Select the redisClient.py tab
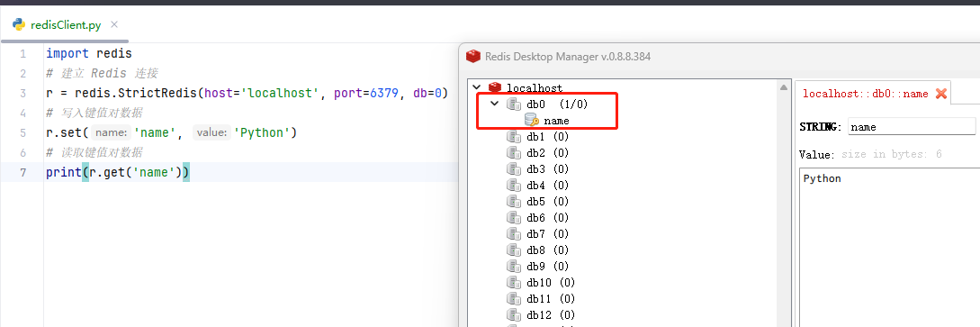This screenshot has width=980, height=327. tap(65, 25)
